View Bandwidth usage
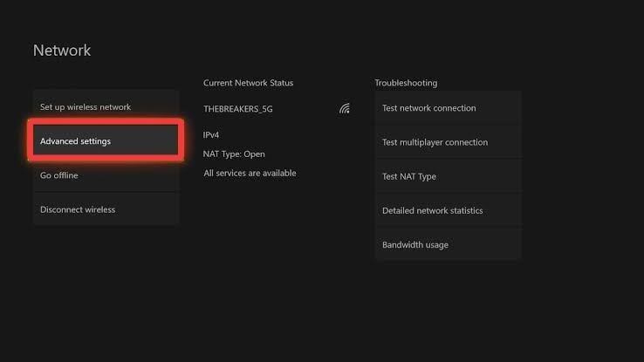 (x=448, y=244)
